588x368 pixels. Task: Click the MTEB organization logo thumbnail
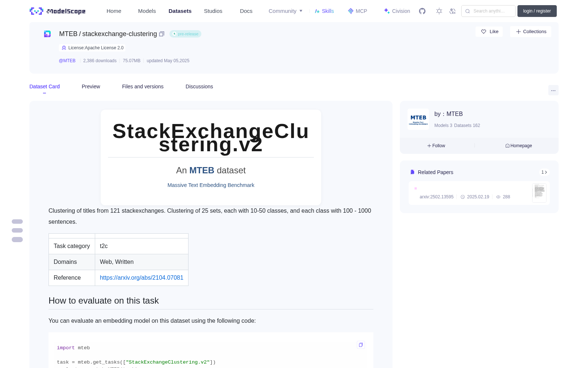click(x=418, y=119)
